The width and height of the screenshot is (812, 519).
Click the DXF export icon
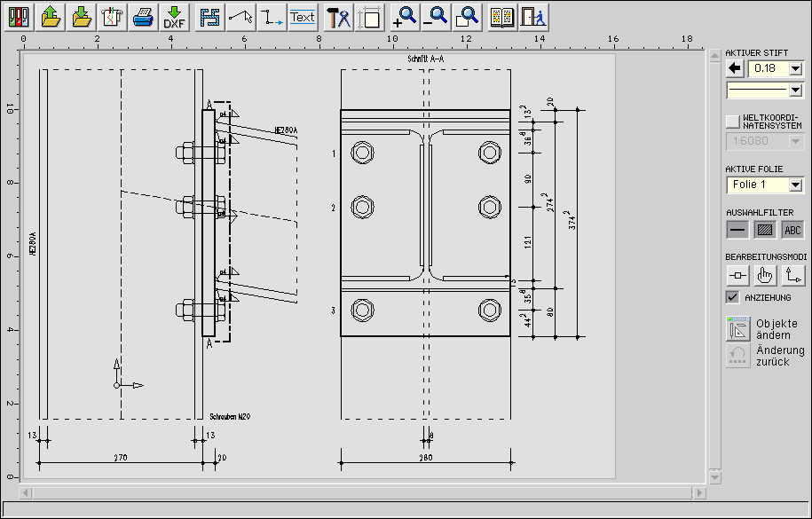click(x=174, y=16)
